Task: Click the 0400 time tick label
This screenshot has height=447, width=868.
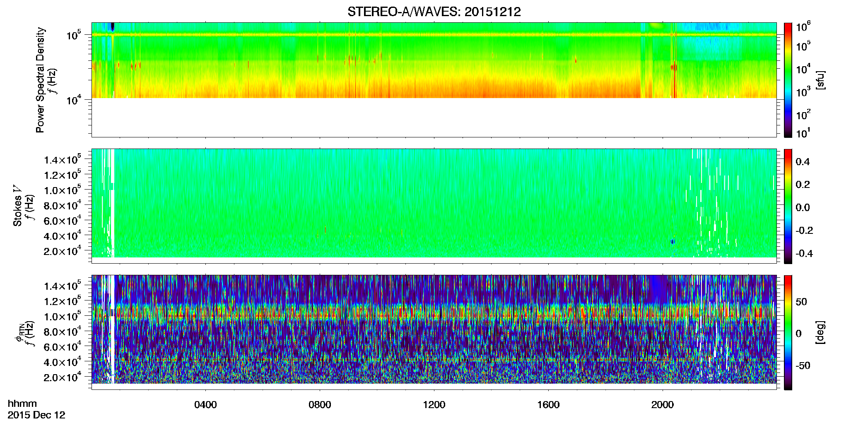Action: [x=205, y=405]
